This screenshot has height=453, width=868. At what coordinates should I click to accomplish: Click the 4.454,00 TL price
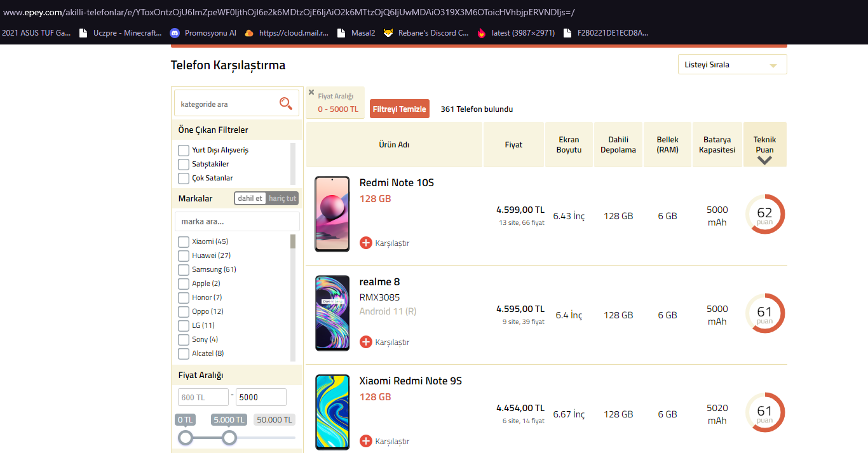[x=520, y=408]
